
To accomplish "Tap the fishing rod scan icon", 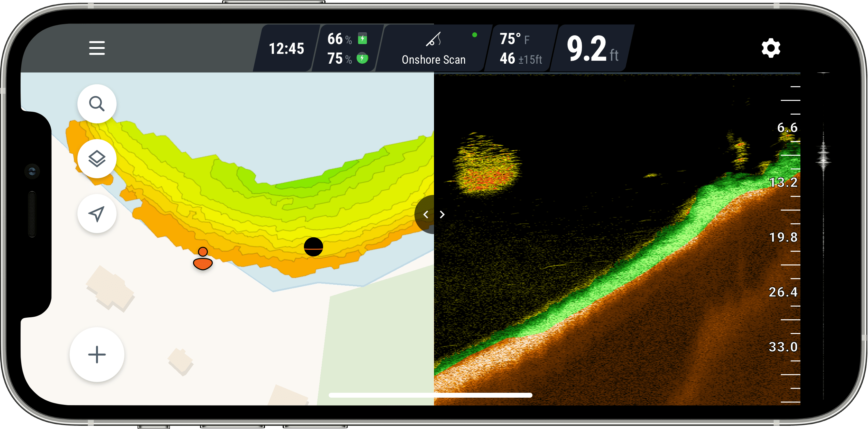I will (433, 40).
